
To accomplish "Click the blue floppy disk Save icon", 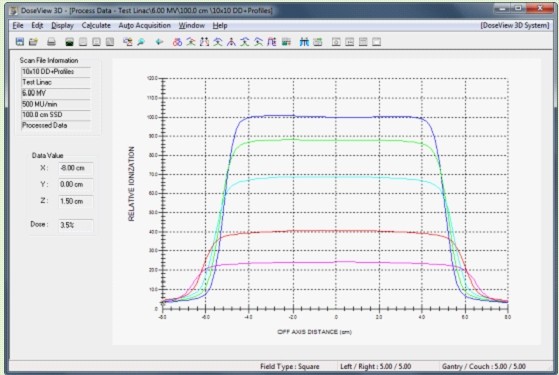I will click(x=20, y=42).
